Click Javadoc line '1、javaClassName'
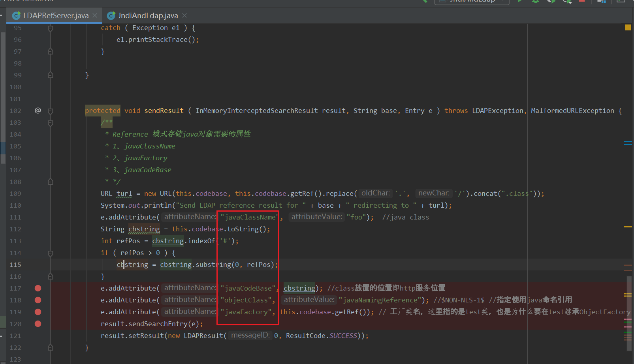The height and width of the screenshot is (364, 634). pyautogui.click(x=144, y=146)
